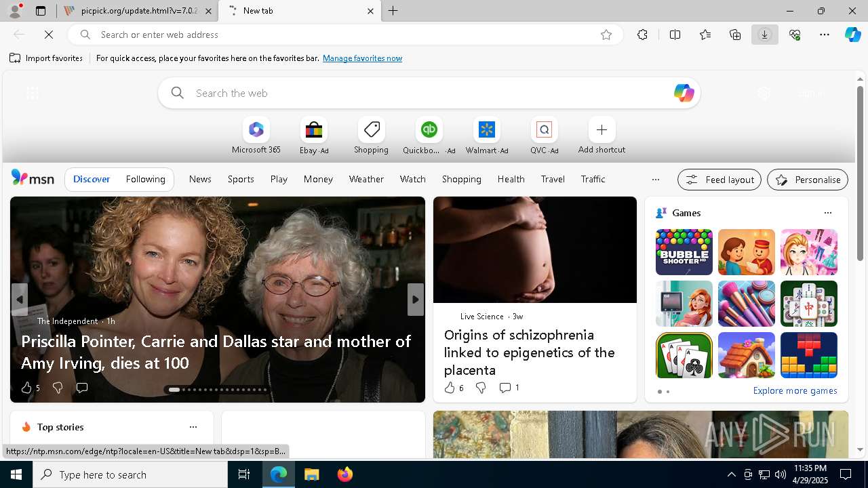Open the Microsoft 365 shortcut
This screenshot has width=868, height=488.
point(256,136)
